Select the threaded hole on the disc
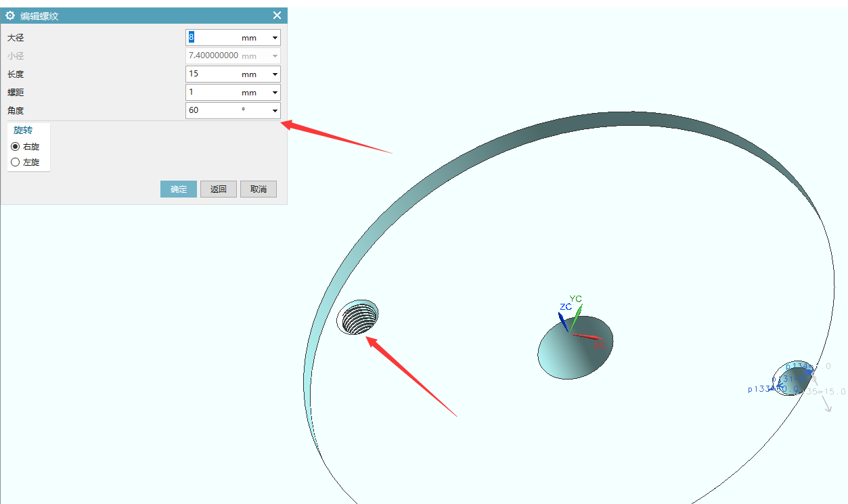The width and height of the screenshot is (848, 504). [359, 317]
